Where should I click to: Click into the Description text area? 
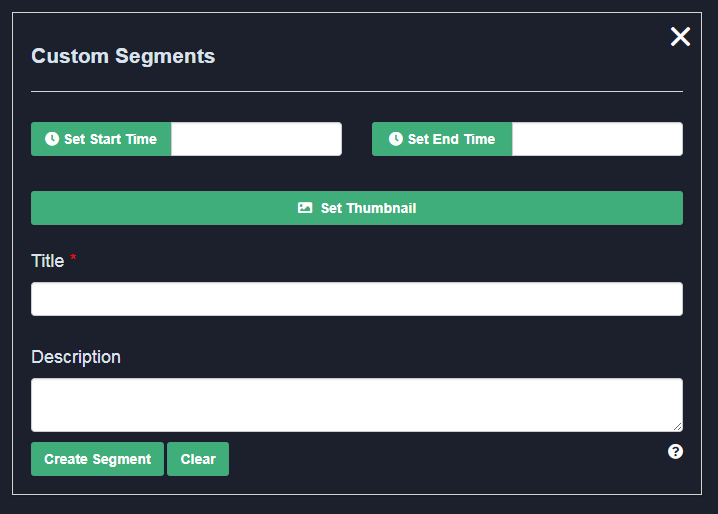(x=357, y=405)
